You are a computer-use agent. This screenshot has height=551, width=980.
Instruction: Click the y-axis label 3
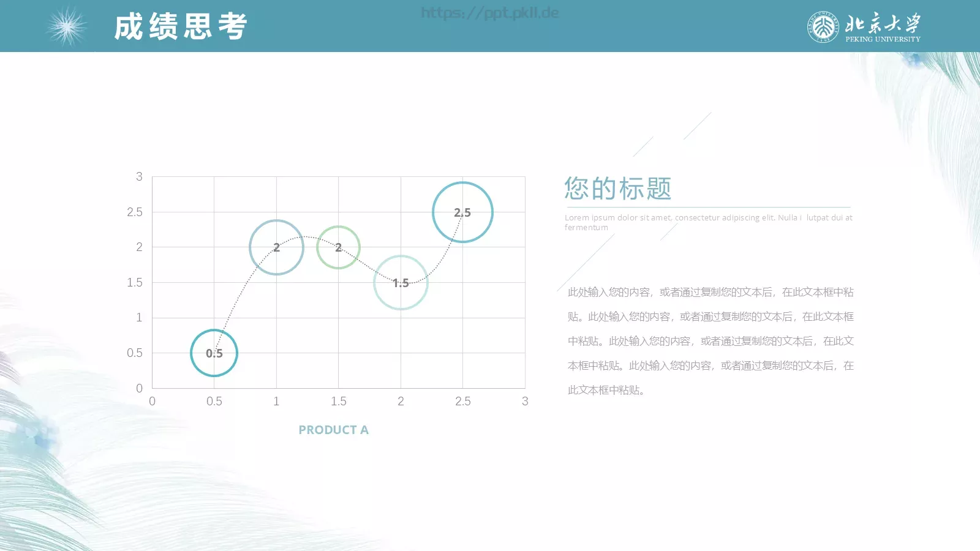(x=139, y=176)
